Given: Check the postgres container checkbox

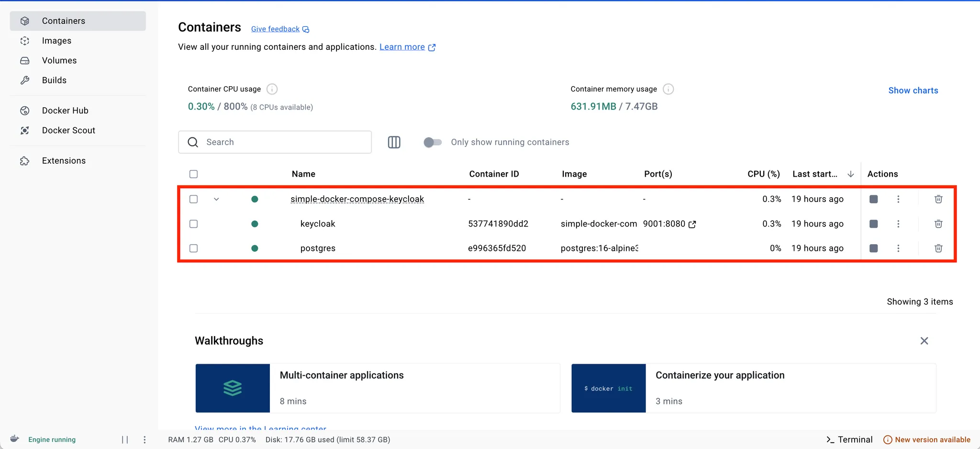Looking at the screenshot, I should (193, 248).
